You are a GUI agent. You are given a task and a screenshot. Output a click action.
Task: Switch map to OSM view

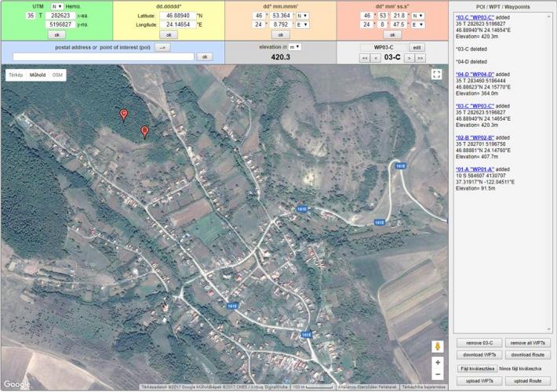tap(57, 74)
